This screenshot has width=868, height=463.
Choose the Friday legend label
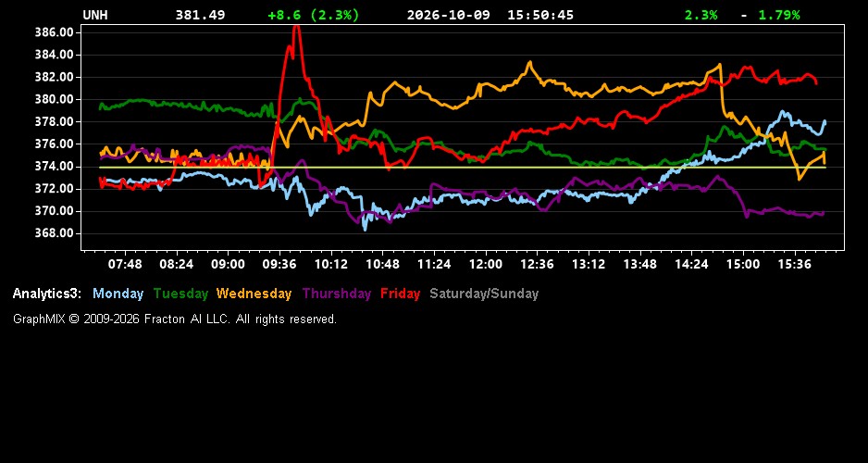(x=401, y=294)
